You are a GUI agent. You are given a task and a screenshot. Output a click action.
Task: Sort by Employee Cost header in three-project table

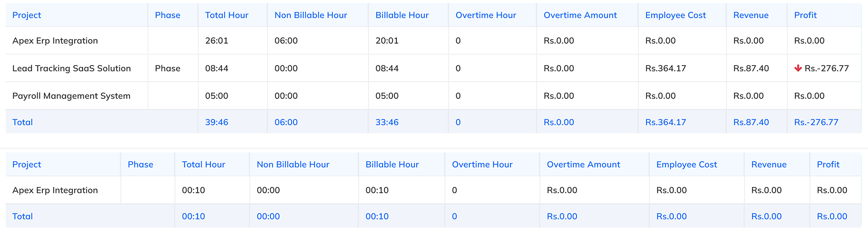(x=675, y=15)
